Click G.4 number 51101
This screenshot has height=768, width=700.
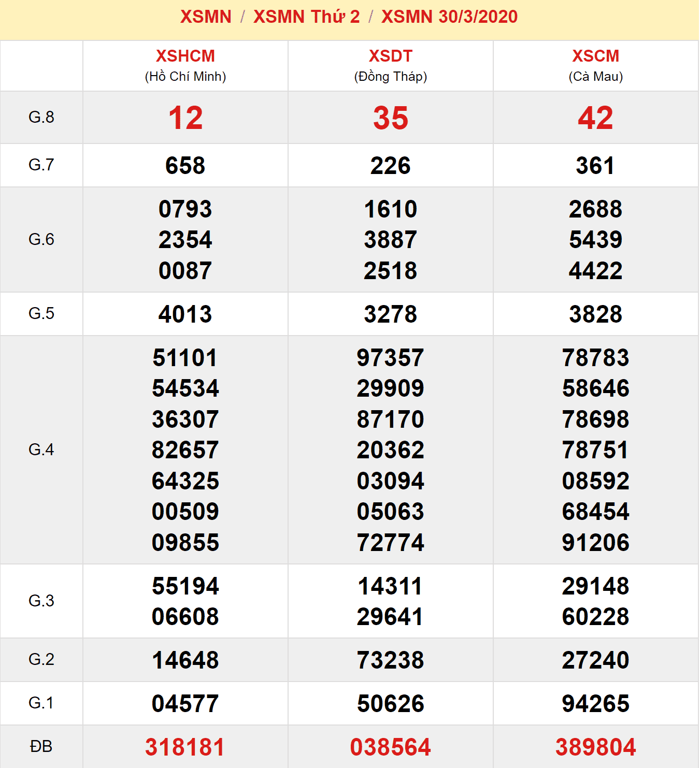[185, 358]
